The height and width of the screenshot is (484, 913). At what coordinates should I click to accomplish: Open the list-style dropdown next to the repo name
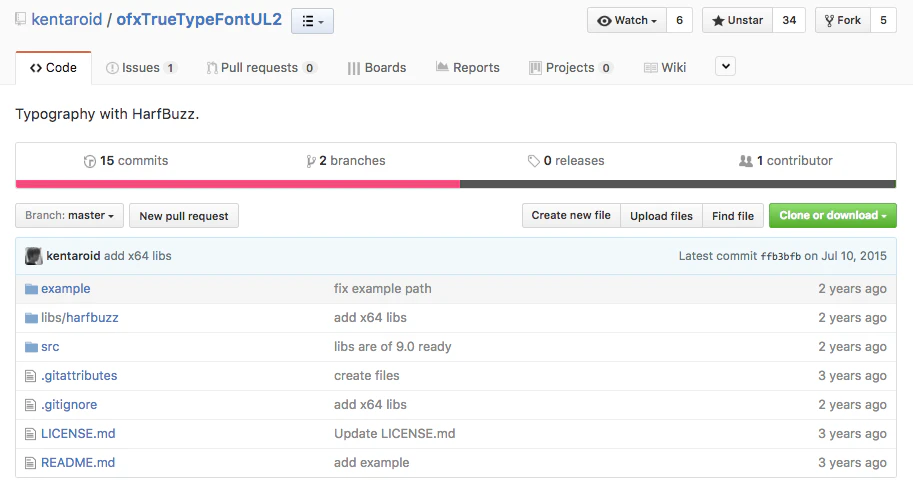(312, 21)
